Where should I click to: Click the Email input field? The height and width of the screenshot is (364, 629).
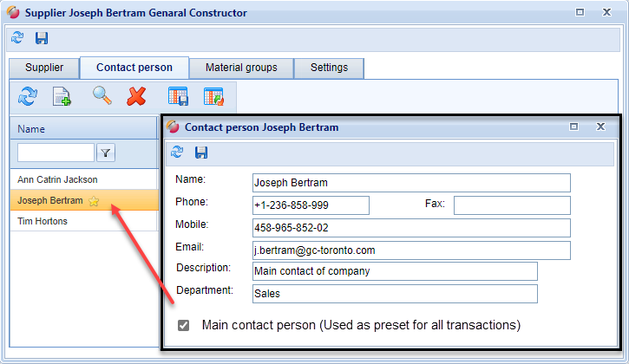point(411,250)
